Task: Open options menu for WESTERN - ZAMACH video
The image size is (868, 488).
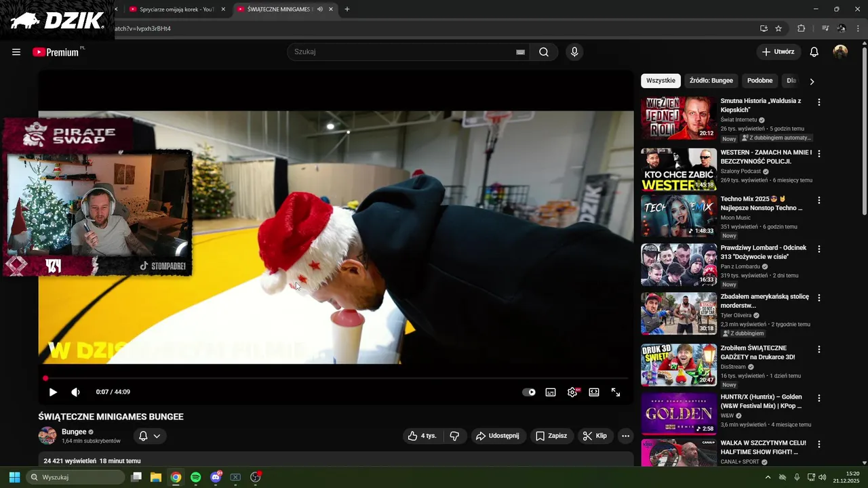Action: click(x=818, y=154)
